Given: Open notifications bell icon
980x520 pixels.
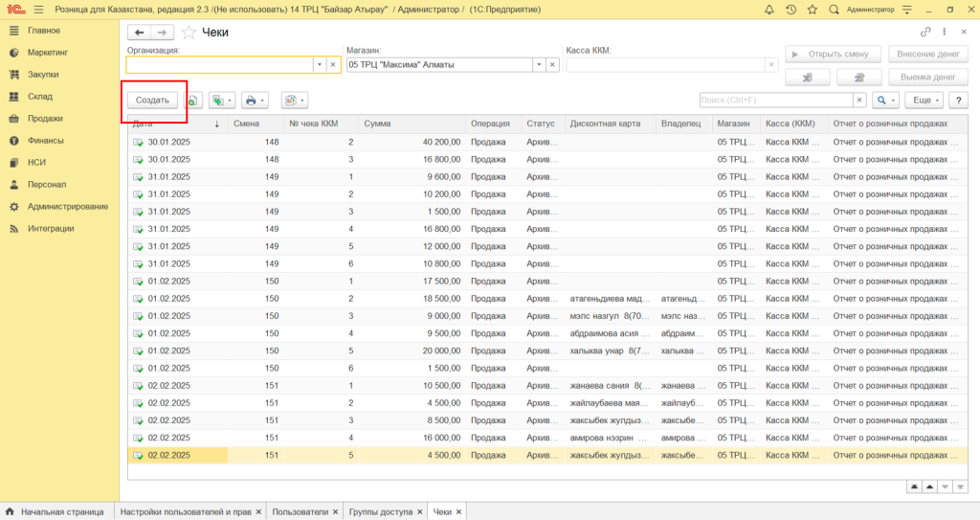Looking at the screenshot, I should pos(769,10).
